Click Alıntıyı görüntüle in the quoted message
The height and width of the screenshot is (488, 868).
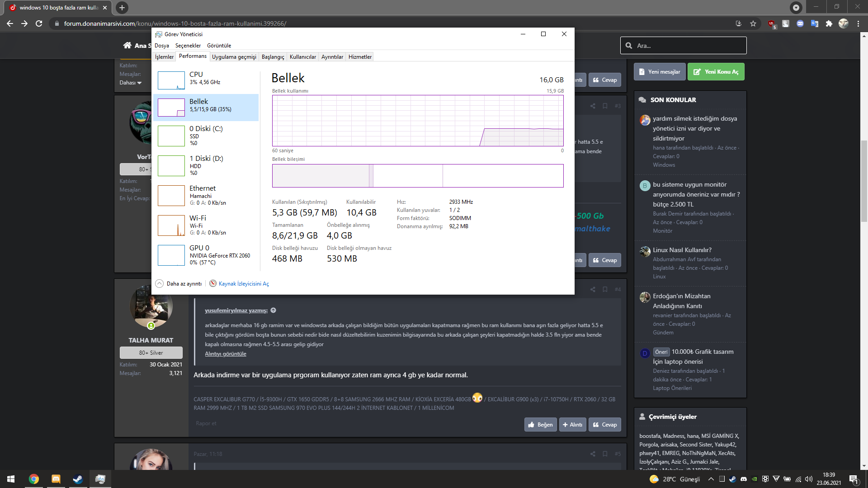226,354
